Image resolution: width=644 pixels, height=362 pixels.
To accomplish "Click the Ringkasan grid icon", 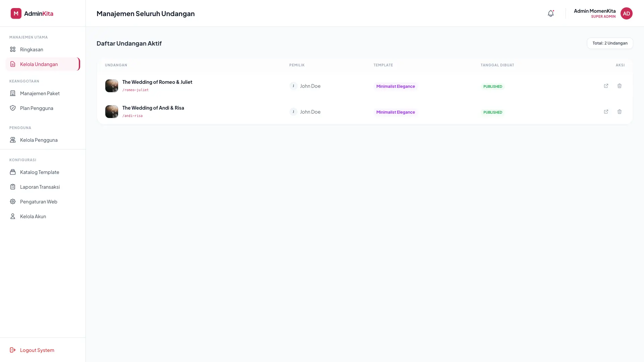I will [13, 49].
